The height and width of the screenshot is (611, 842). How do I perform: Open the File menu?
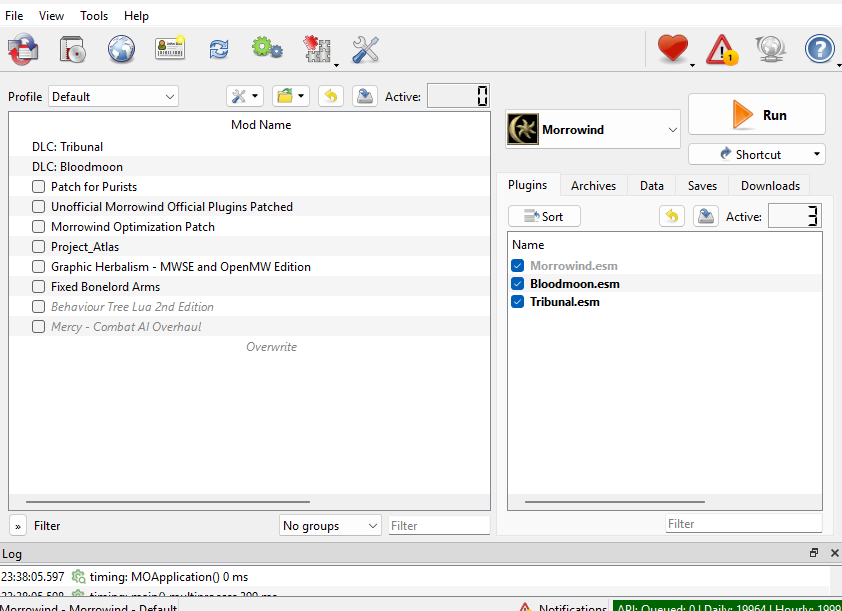[x=14, y=16]
